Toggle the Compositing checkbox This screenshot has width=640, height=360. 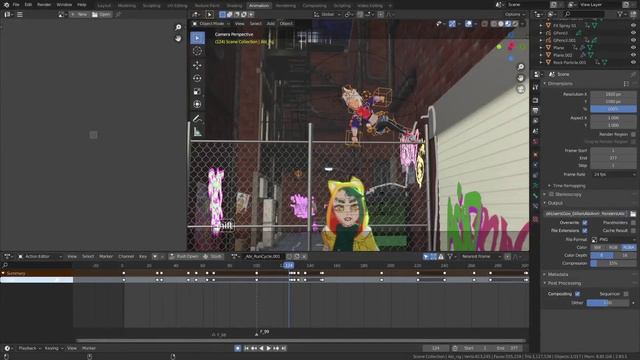point(577,294)
